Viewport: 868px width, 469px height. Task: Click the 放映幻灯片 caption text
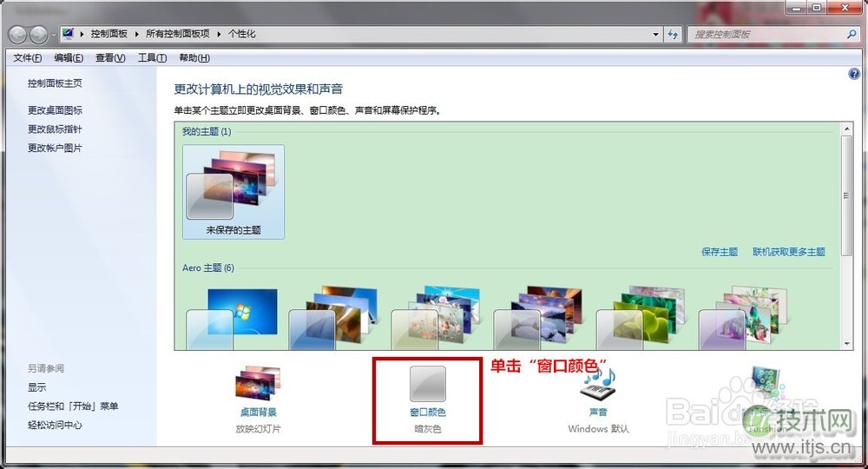[258, 428]
